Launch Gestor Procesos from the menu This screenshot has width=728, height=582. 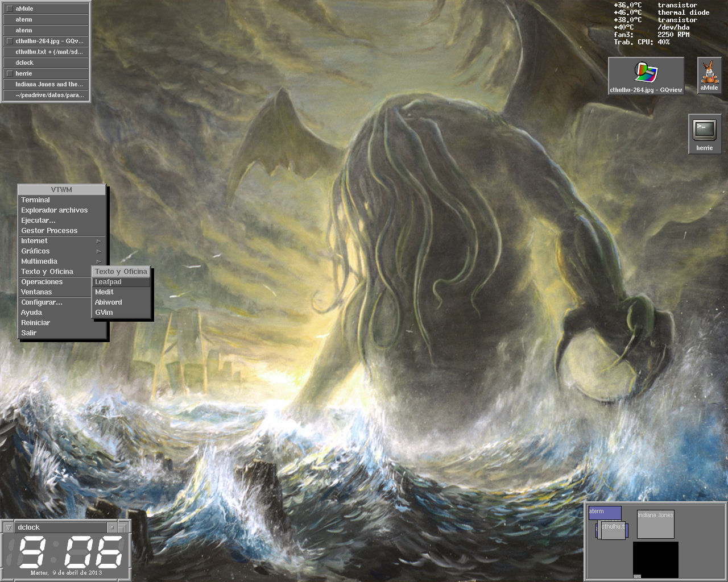[x=62, y=231]
